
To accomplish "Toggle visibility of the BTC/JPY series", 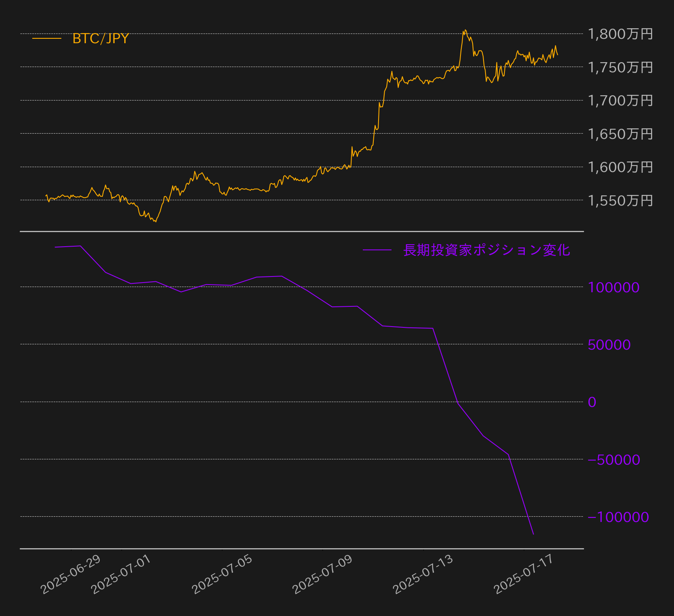I will coord(100,39).
